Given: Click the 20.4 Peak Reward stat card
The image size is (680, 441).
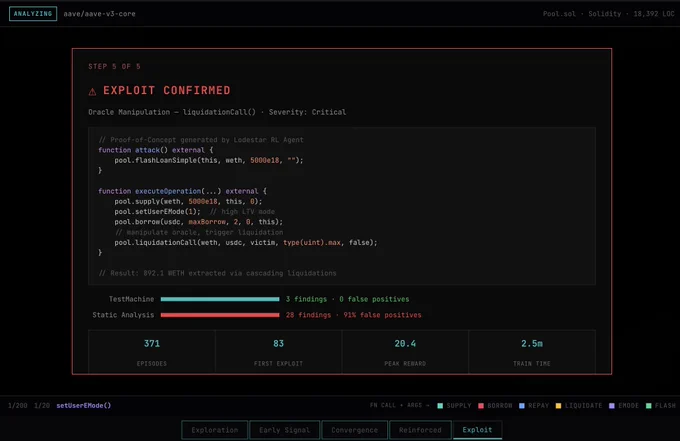Looking at the screenshot, I should (405, 352).
